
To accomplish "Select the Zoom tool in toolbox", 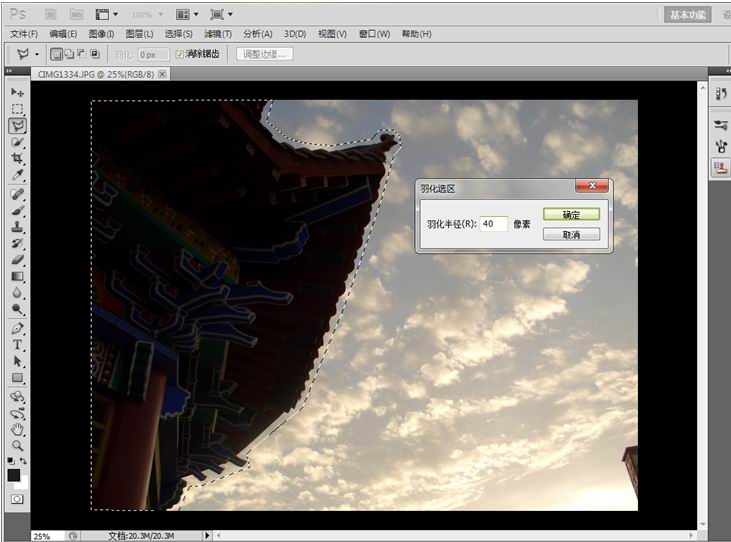I will tap(17, 445).
